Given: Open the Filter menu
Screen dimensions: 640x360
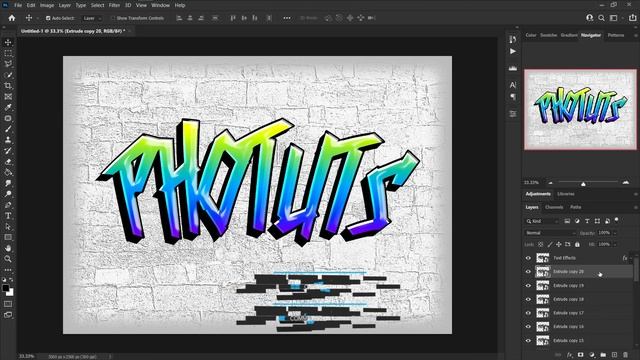Looking at the screenshot, I should 114,5.
